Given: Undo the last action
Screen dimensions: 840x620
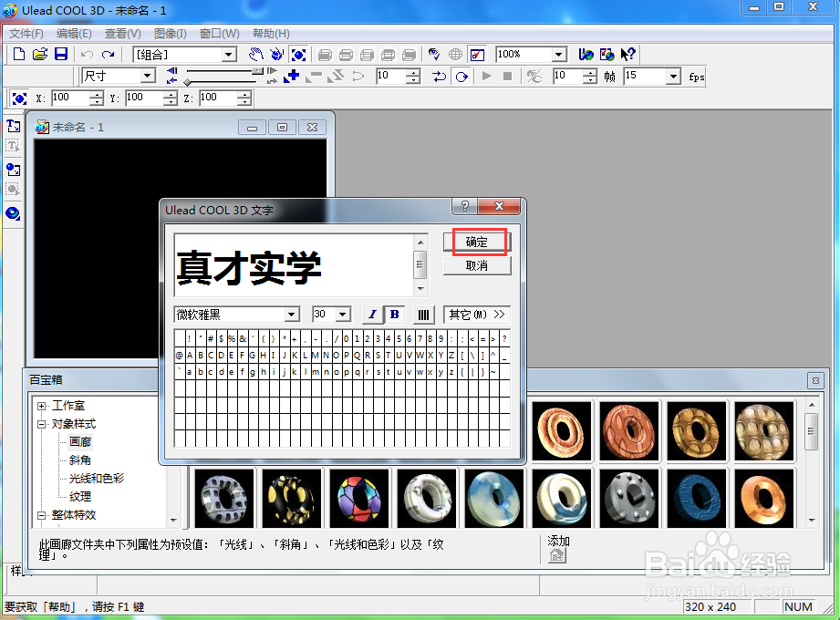Looking at the screenshot, I should tap(87, 54).
